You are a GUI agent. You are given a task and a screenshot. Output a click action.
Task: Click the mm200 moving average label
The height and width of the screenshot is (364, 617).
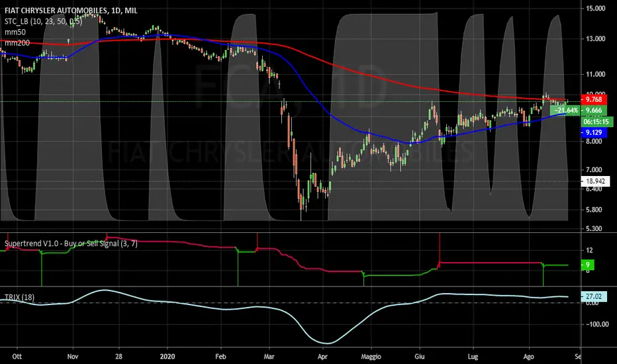pyautogui.click(x=17, y=43)
